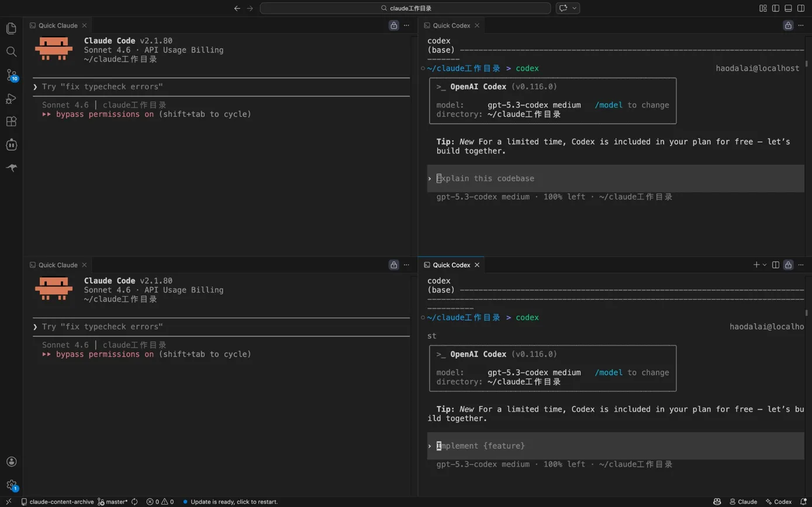The height and width of the screenshot is (507, 812).
Task: Open the Extensions view
Action: [11, 121]
